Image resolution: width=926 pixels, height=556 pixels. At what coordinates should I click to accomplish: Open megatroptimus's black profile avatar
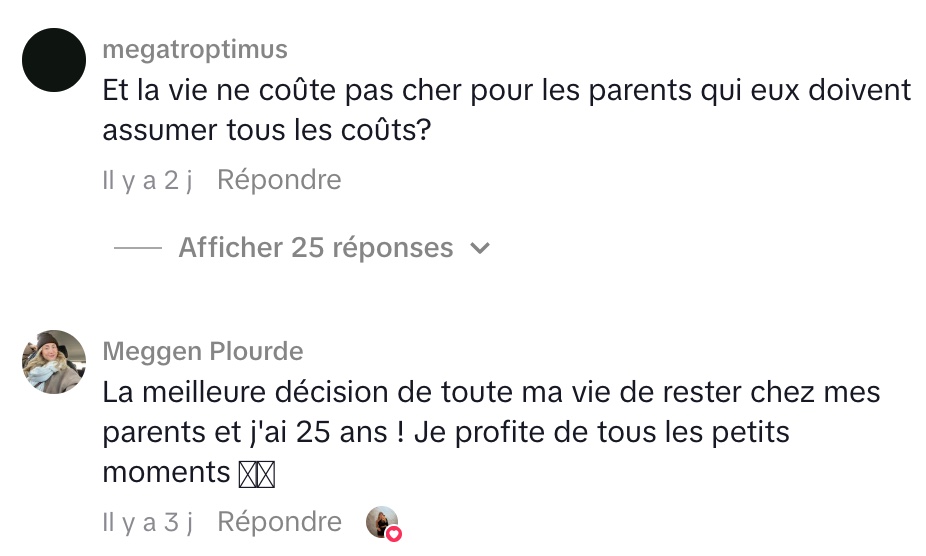54,60
